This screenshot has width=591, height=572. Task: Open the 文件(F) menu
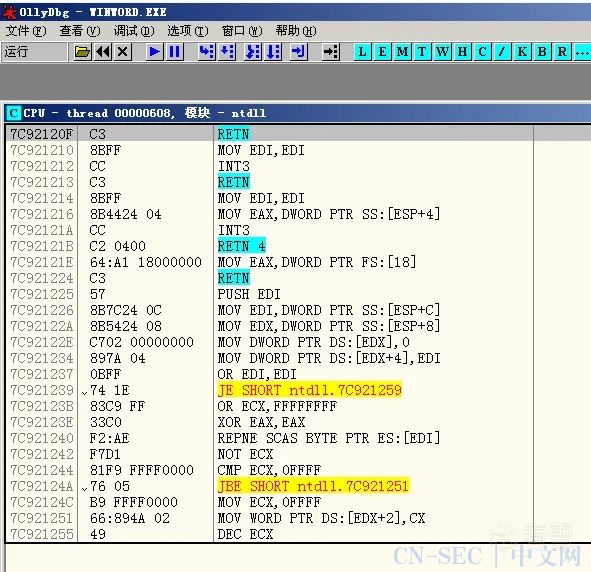pos(26,31)
